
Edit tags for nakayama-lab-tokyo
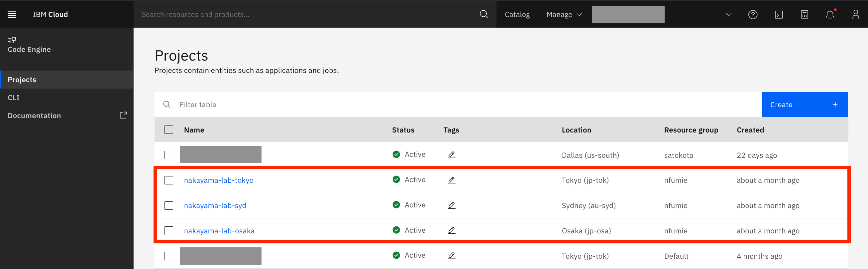452,180
